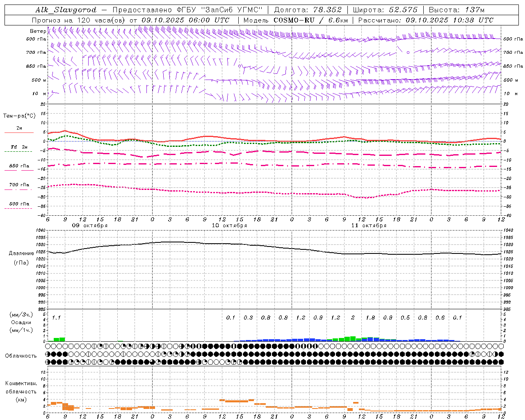Click the 'Осадки' precipitation label
The height and width of the screenshot is (420, 525).
tap(21, 322)
